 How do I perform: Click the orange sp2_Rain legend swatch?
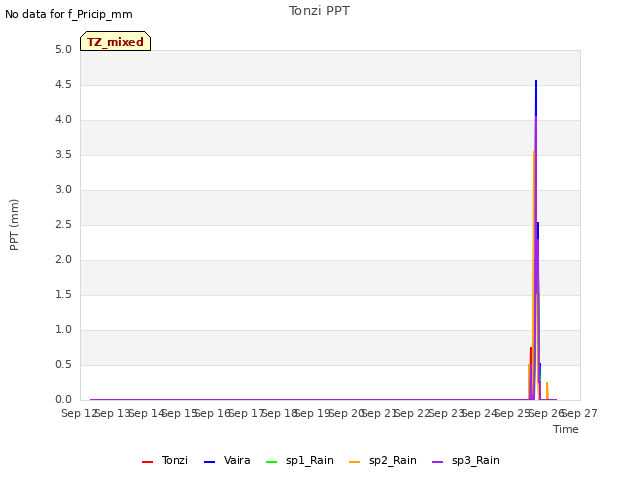[355, 462]
